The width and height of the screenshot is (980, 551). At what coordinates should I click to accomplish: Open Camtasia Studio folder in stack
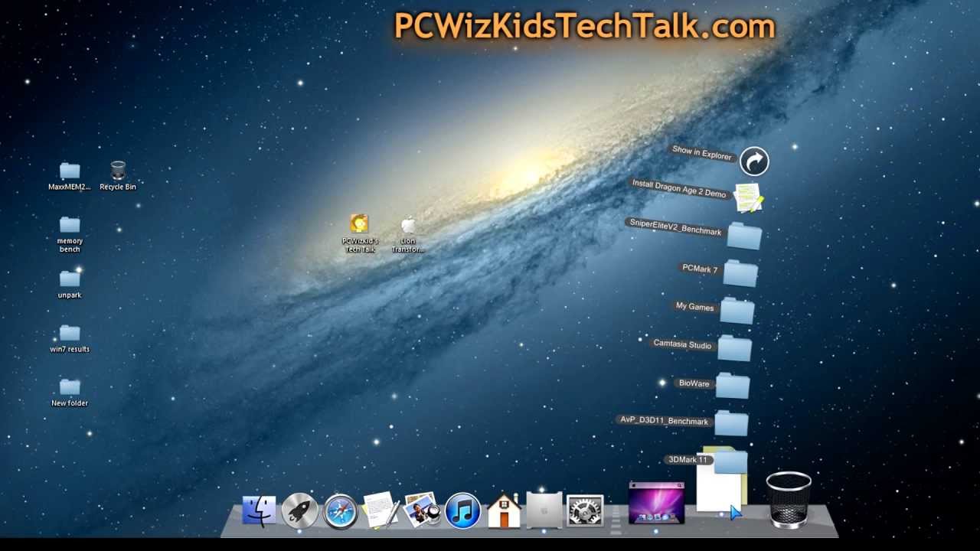point(735,348)
